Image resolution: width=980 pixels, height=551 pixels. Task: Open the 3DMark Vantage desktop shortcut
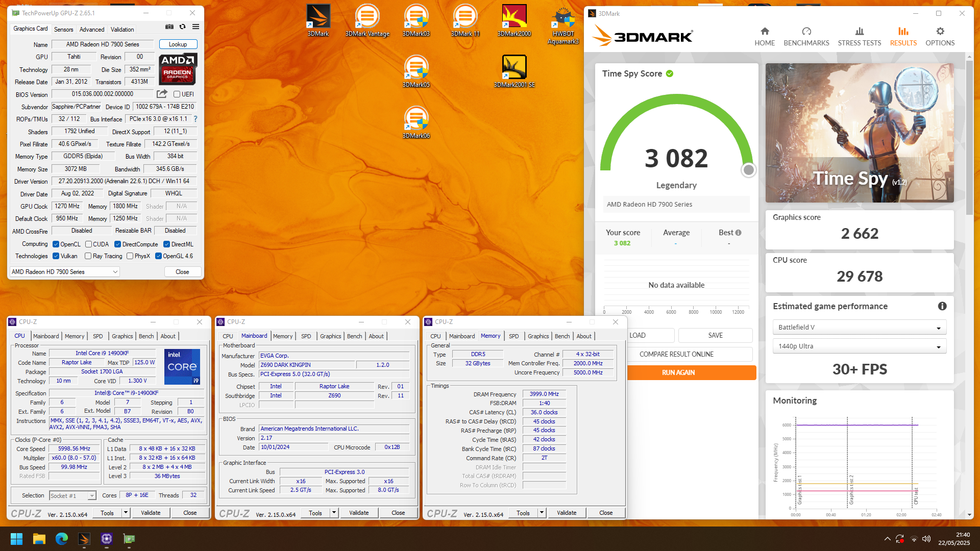click(x=367, y=20)
